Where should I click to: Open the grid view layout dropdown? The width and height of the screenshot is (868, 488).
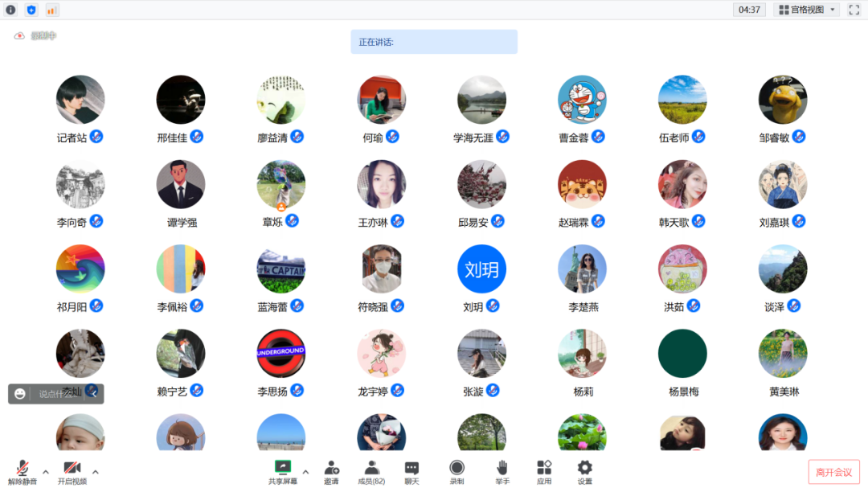(807, 10)
